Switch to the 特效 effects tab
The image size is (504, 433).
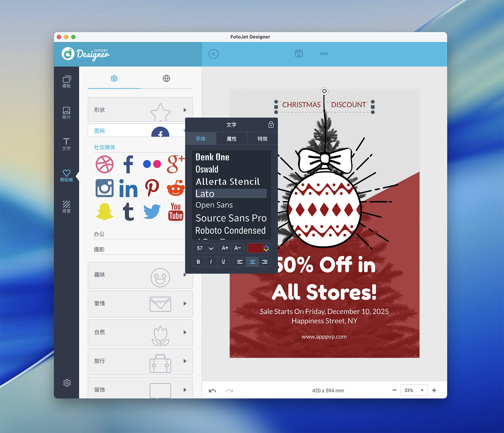coord(262,139)
